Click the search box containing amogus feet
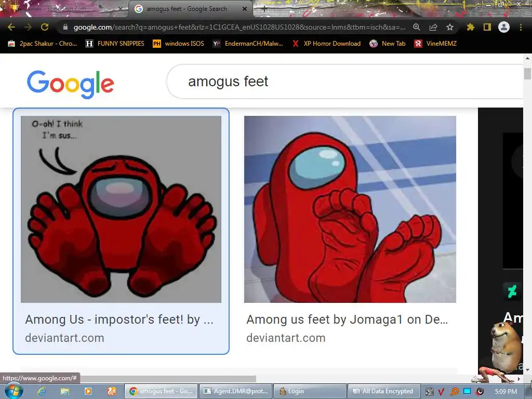The height and width of the screenshot is (399, 532). [x=344, y=82]
